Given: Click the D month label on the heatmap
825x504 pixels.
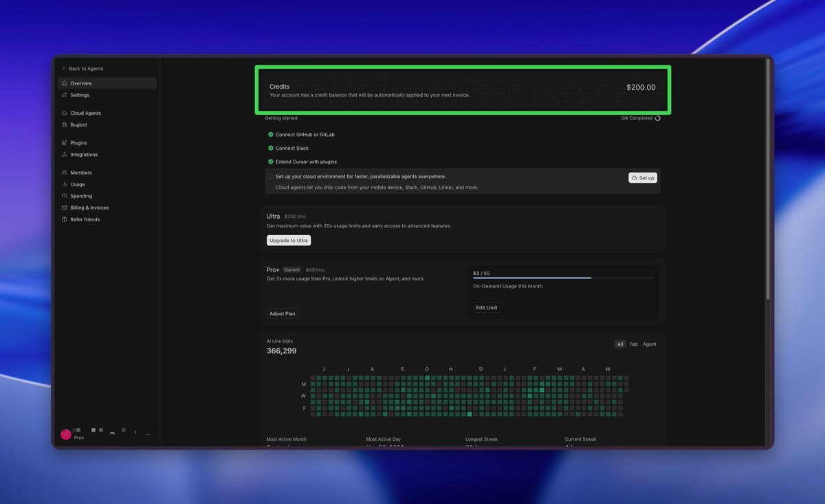Looking at the screenshot, I should tap(481, 369).
